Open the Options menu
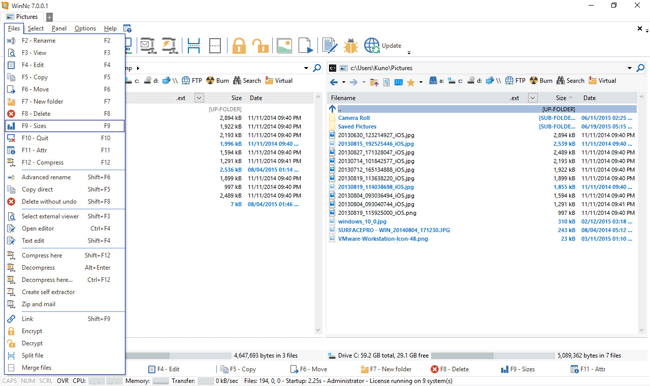 coord(85,28)
